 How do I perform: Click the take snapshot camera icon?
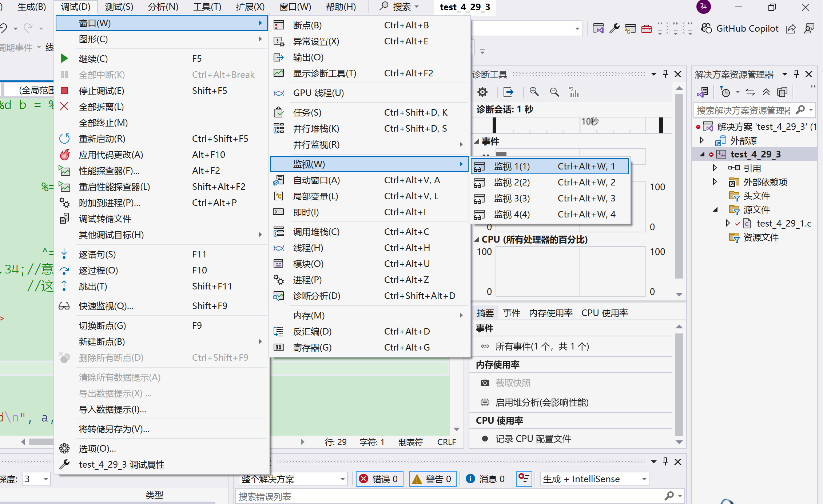point(485,383)
